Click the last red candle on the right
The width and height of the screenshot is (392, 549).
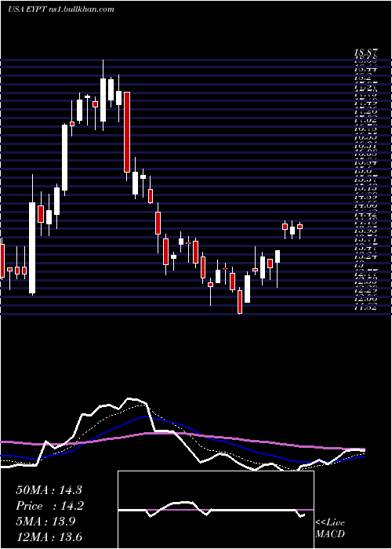pos(300,227)
